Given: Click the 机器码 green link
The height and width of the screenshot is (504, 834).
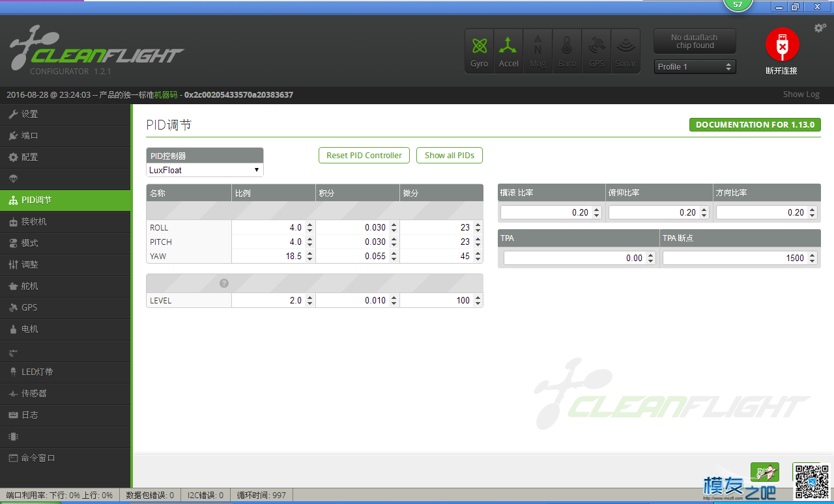Looking at the screenshot, I should [x=165, y=94].
